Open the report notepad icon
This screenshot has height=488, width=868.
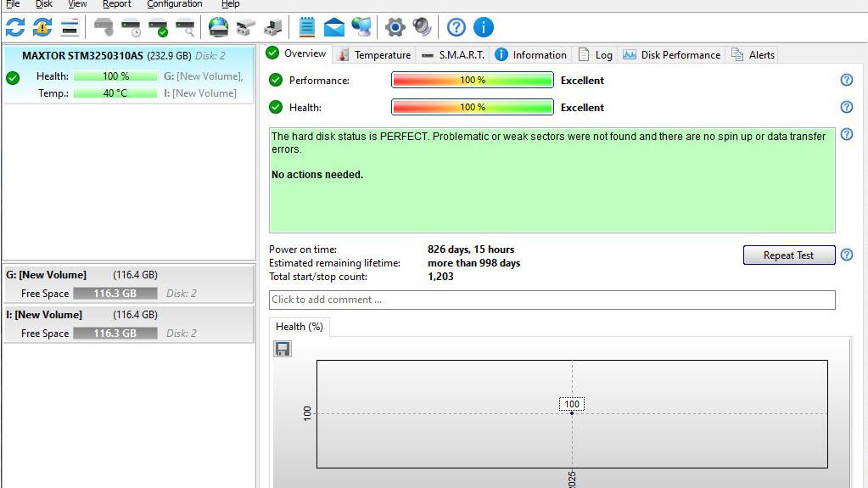(307, 27)
